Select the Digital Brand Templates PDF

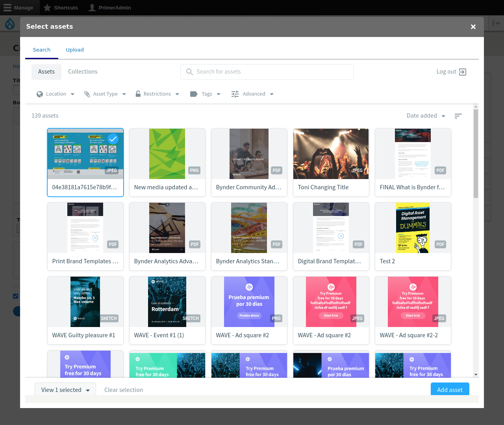coord(331,236)
